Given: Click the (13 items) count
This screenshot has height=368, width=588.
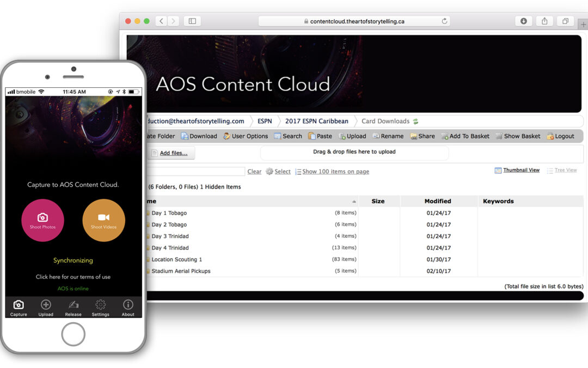Looking at the screenshot, I should (344, 248).
